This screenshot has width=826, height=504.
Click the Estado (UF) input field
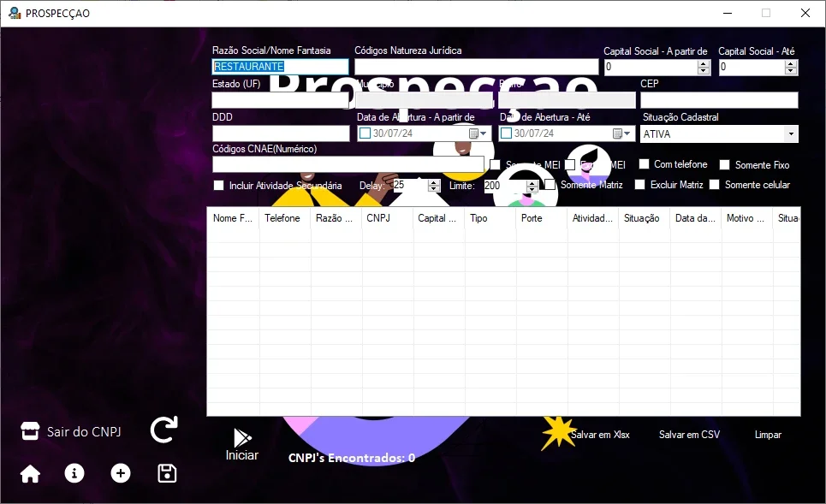[x=280, y=100]
